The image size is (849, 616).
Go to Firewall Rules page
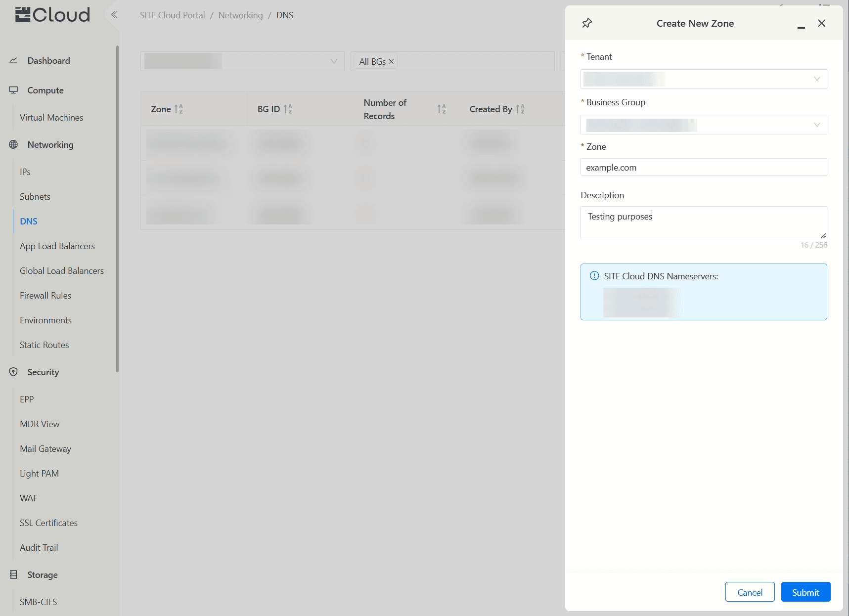45,296
